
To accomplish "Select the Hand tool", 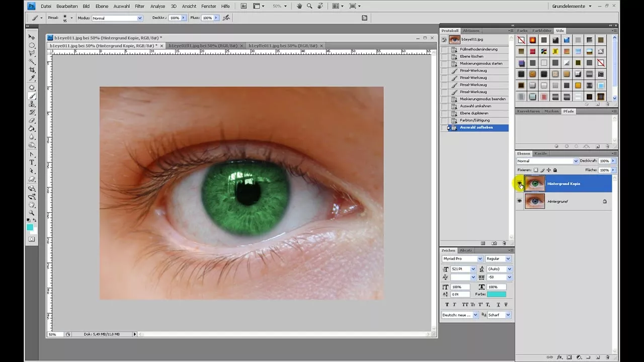I will [x=32, y=205].
